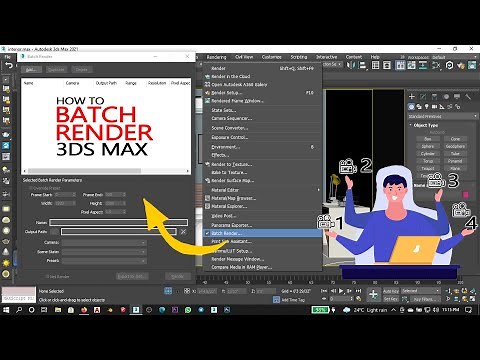Image resolution: width=480 pixels, height=360 pixels.
Task: Click the Add button in Batch Render
Action: coord(31,70)
